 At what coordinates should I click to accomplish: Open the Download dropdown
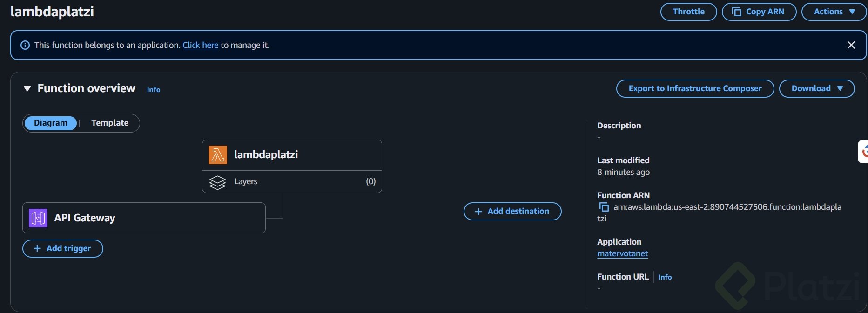(816, 89)
